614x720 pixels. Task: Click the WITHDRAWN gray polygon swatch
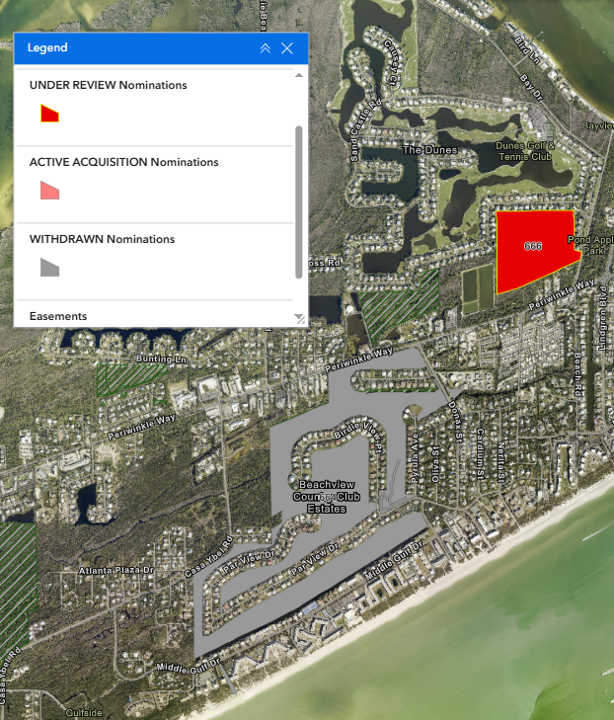(50, 267)
